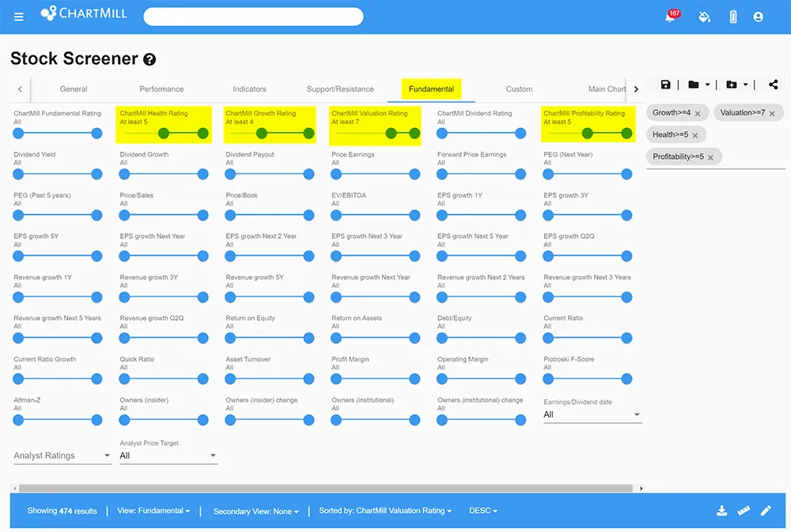791x532 pixels.
Task: Open the hamburger navigation menu
Action: [19, 17]
